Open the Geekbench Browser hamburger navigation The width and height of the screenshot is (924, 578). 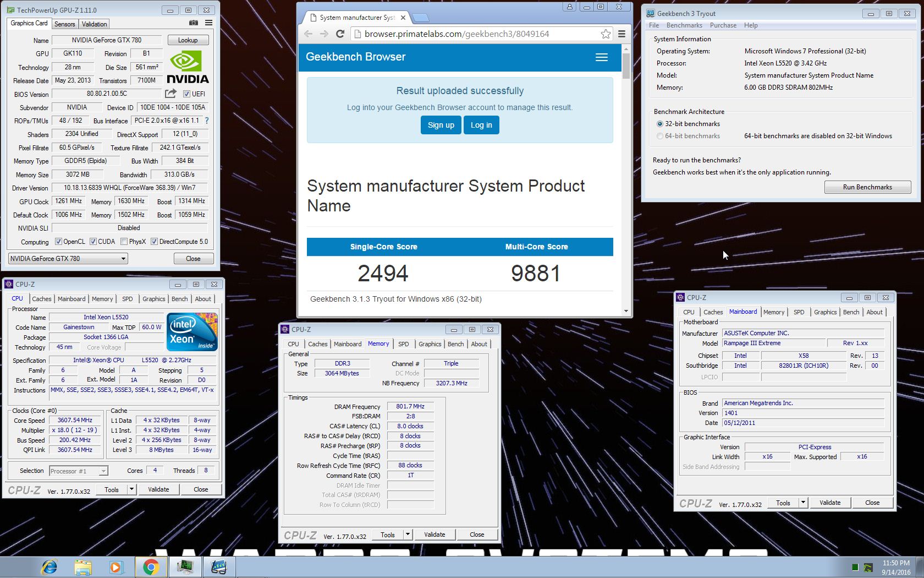click(x=602, y=57)
